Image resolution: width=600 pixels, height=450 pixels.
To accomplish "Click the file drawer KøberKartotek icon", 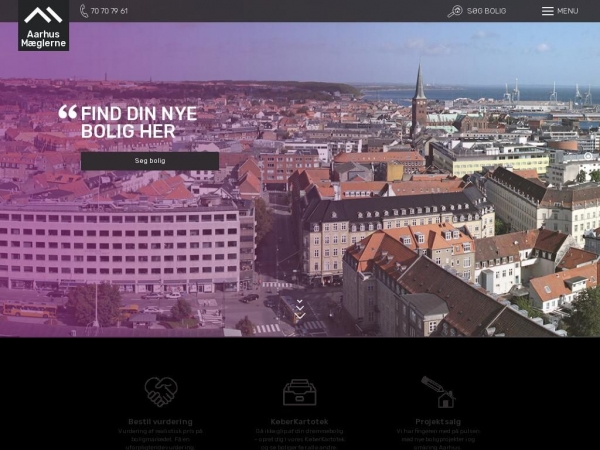I will click(x=299, y=392).
